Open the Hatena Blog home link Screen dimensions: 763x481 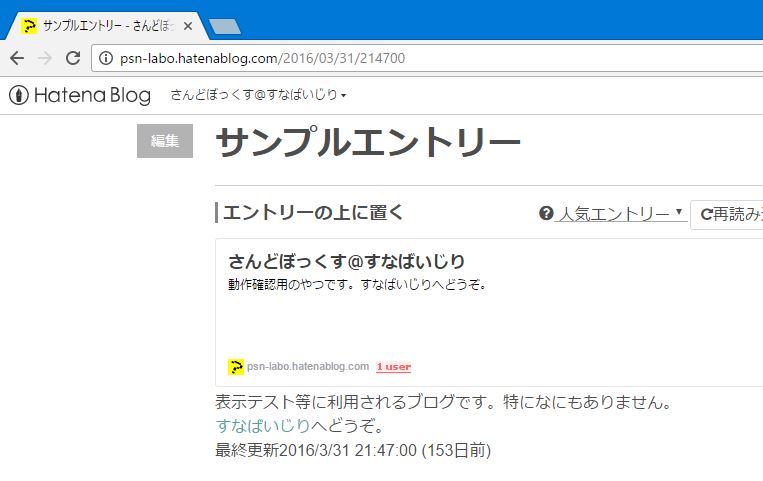(80, 95)
